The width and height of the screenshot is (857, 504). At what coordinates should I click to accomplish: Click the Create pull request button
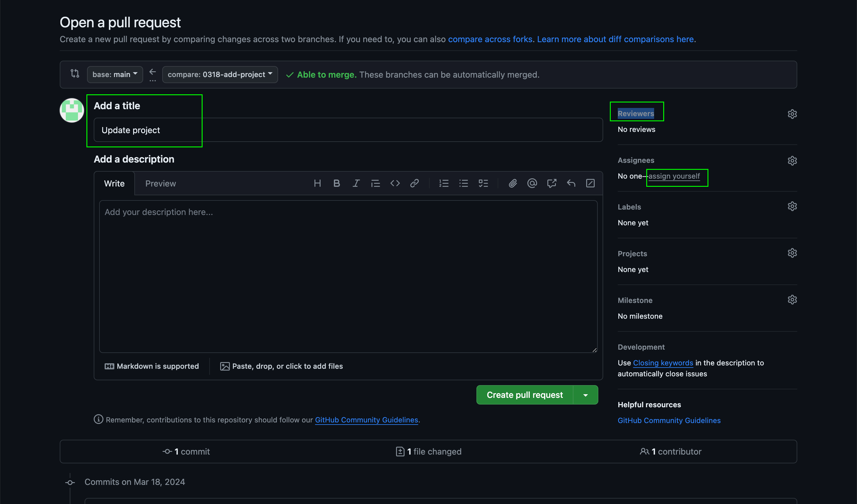524,395
